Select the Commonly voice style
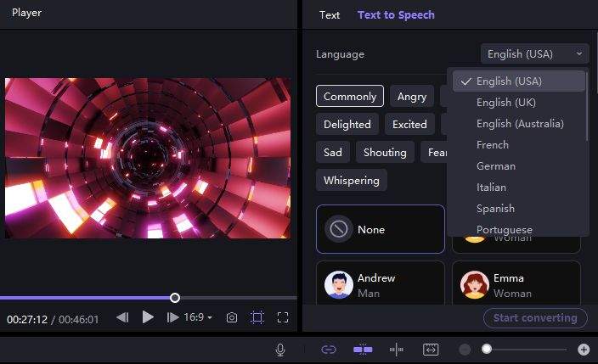 point(350,96)
